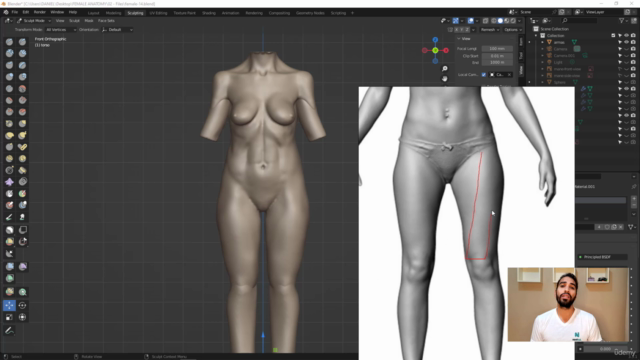Toggle X-ray display
Viewport: 640px width, 360px height.
coord(486,21)
